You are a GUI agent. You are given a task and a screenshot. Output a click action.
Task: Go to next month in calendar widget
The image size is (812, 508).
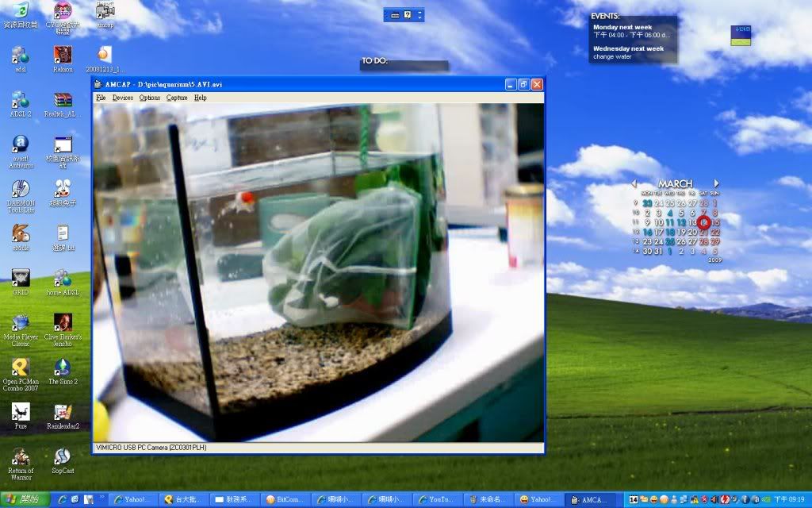pos(716,183)
